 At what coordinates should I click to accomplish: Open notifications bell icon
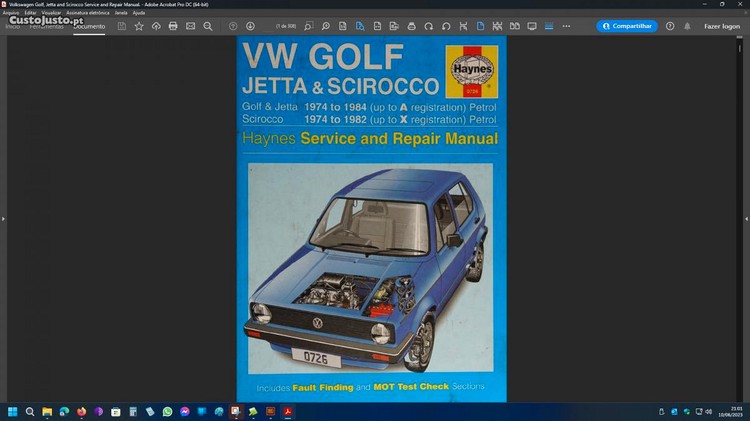click(x=687, y=26)
